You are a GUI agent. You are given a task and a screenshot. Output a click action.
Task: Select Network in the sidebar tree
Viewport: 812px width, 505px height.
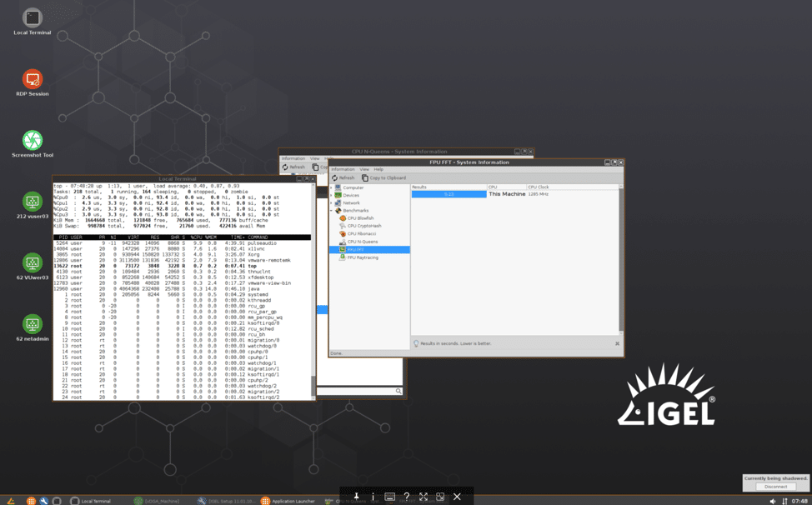[x=351, y=203]
